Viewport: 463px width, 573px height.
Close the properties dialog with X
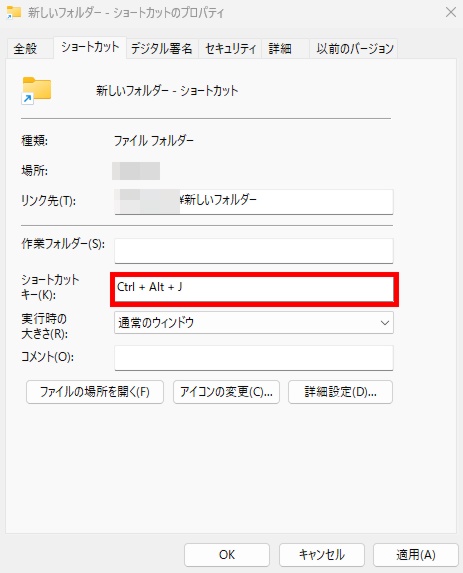(451, 12)
